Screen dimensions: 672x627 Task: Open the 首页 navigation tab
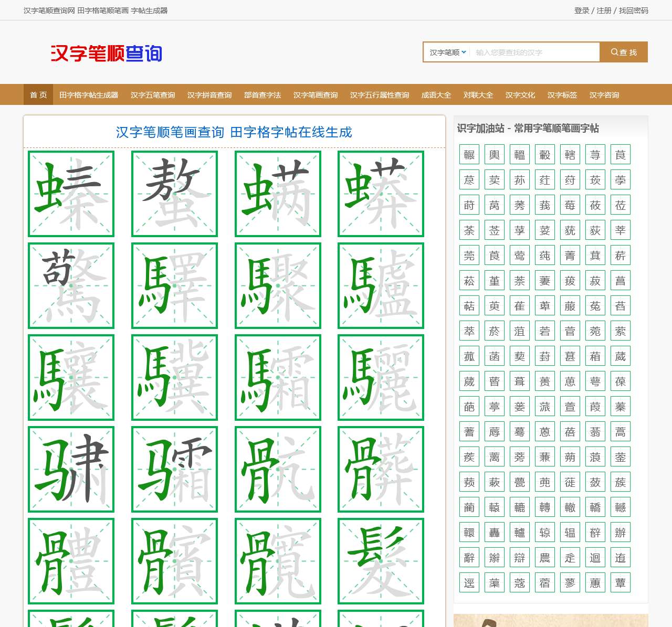pos(38,95)
